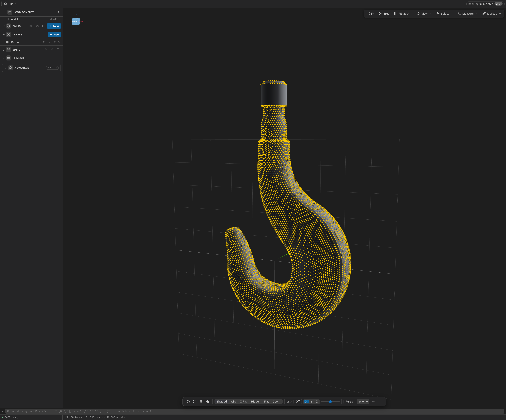The height and width of the screenshot is (420, 506).
Task: Select the Solid 1 cube icon
Action: pos(7,19)
